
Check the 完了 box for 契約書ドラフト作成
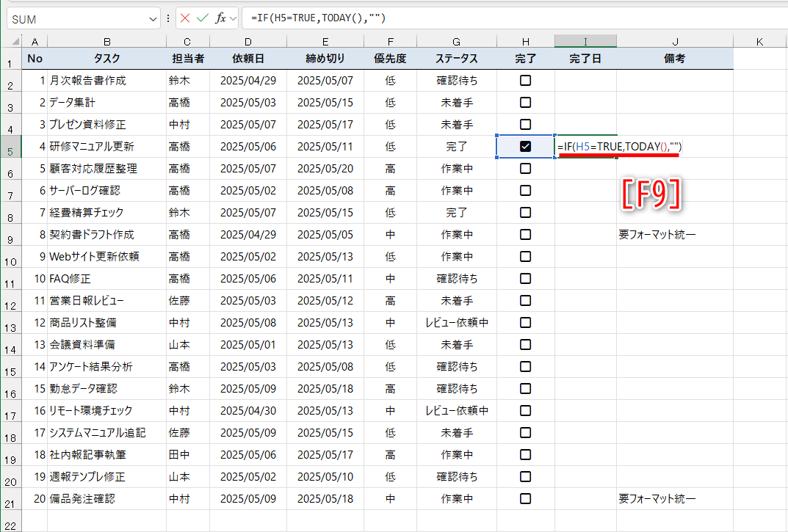[525, 235]
